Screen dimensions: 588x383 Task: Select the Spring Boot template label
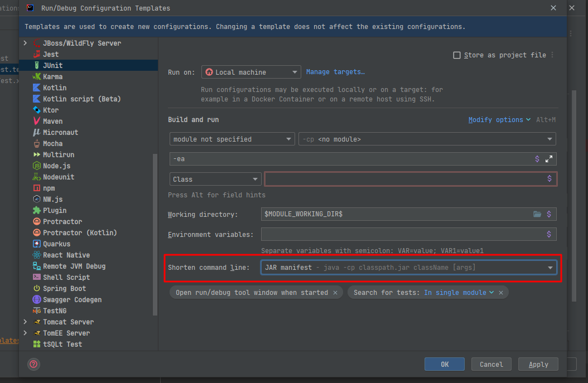(x=65, y=289)
